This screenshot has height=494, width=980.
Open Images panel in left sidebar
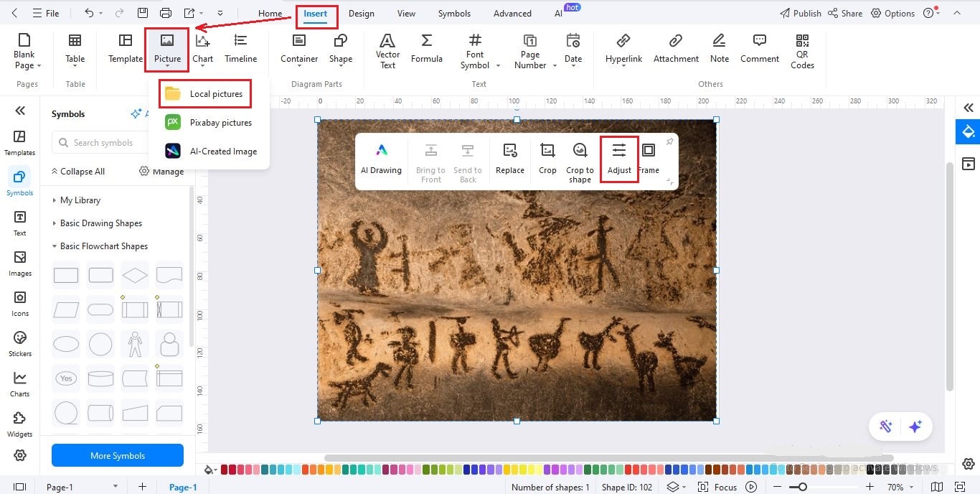20,264
